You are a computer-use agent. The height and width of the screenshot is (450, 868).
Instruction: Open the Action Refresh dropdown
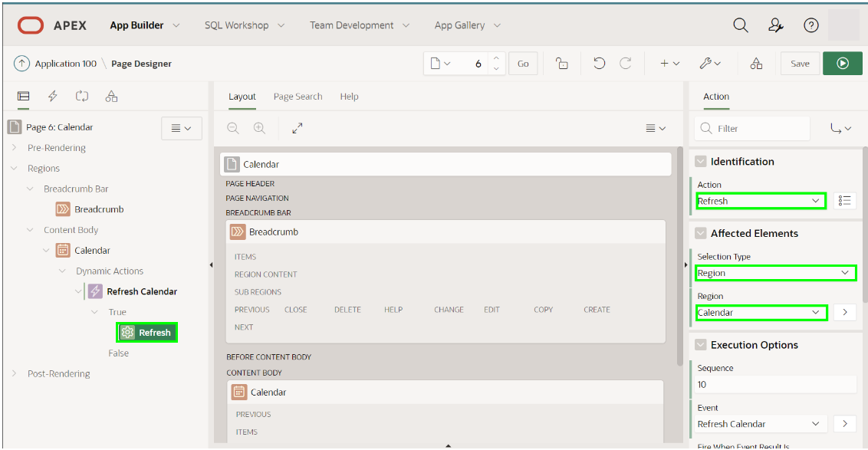(x=761, y=201)
